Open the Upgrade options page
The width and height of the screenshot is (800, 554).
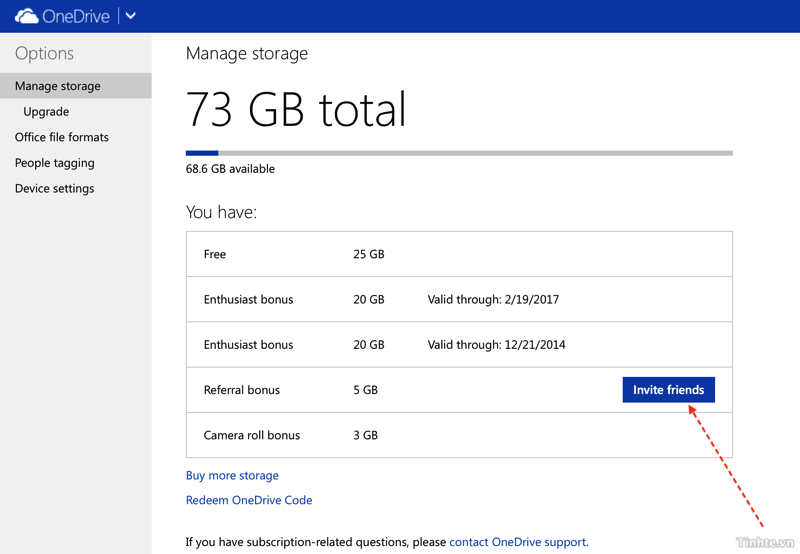pos(46,112)
